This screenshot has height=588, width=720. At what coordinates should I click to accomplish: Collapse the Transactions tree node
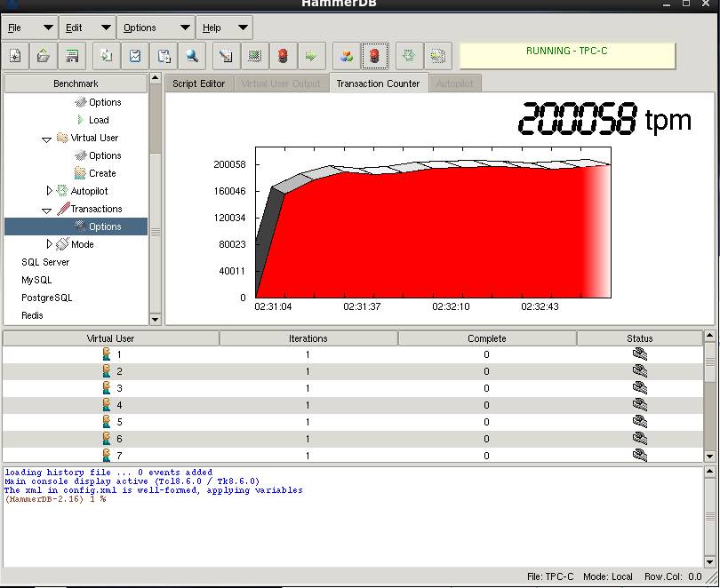(46, 211)
